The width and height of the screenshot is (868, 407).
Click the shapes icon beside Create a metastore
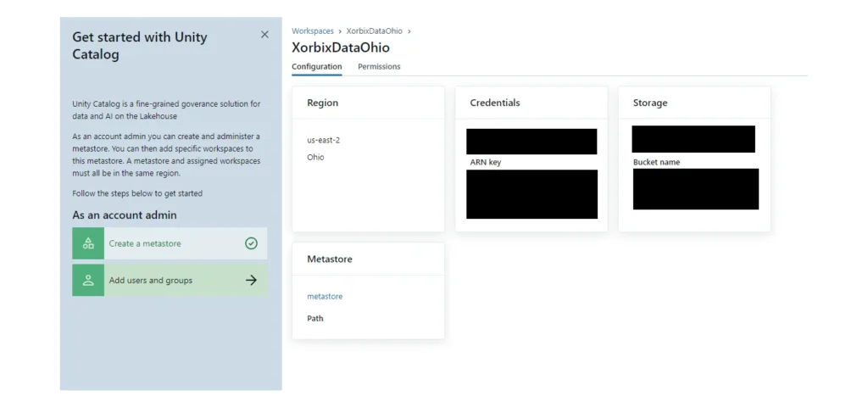point(88,243)
